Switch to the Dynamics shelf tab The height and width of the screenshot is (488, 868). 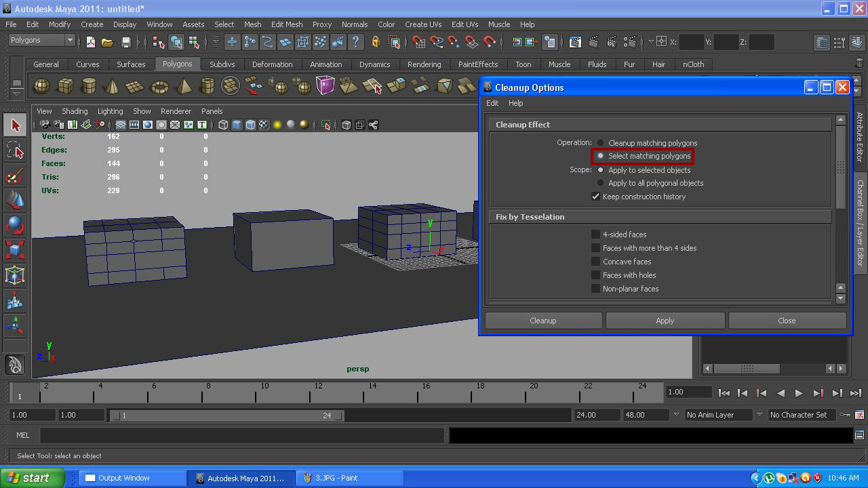point(374,64)
